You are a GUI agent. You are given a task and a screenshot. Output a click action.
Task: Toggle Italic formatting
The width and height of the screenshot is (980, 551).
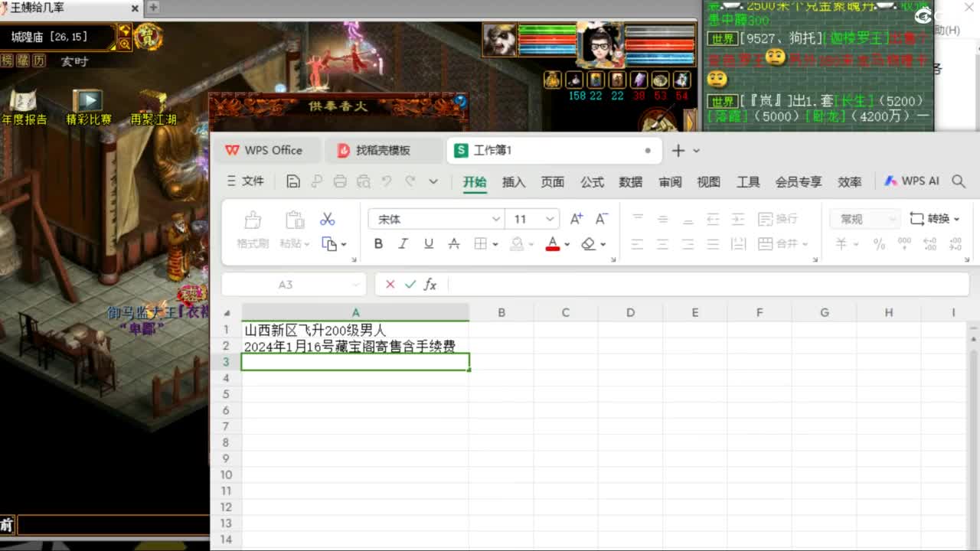click(x=403, y=243)
